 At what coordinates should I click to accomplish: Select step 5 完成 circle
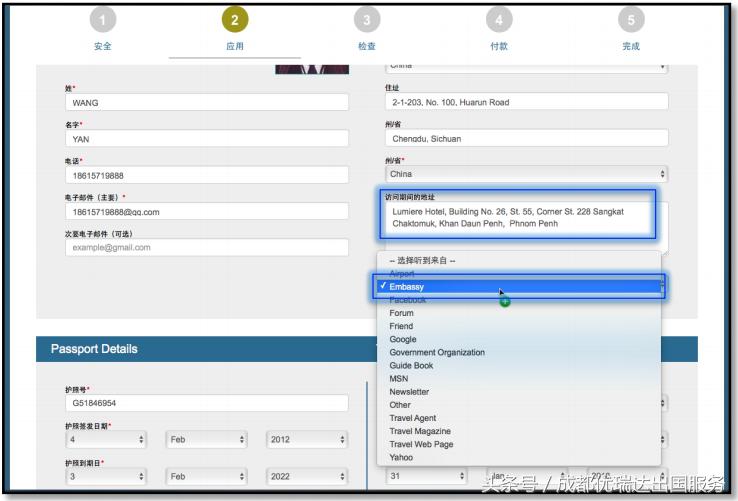point(631,20)
